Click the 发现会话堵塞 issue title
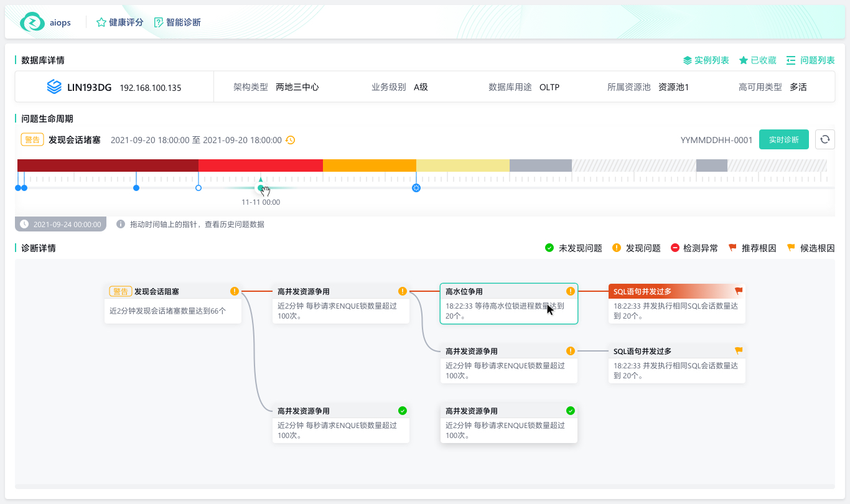Screen dimensions: 850x504 (x=75, y=140)
